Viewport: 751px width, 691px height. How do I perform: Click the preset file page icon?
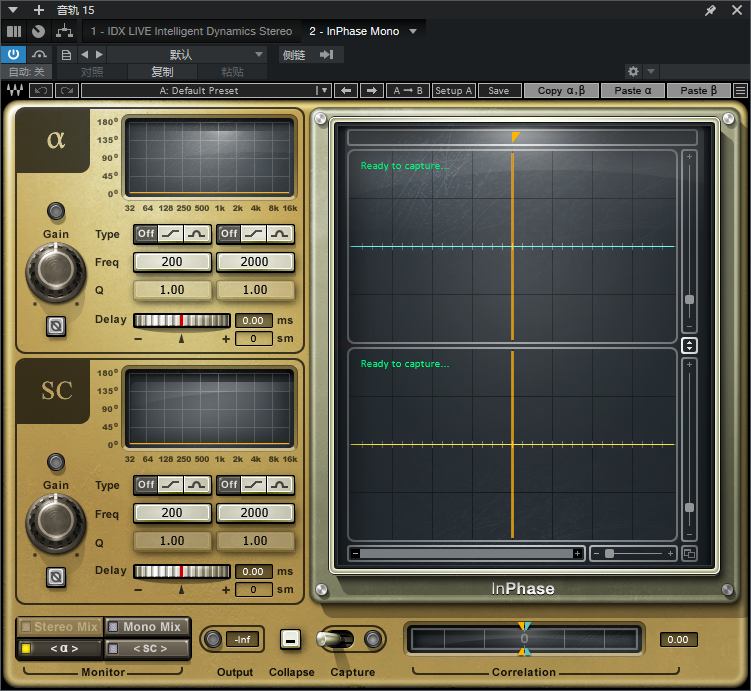pyautogui.click(x=67, y=55)
